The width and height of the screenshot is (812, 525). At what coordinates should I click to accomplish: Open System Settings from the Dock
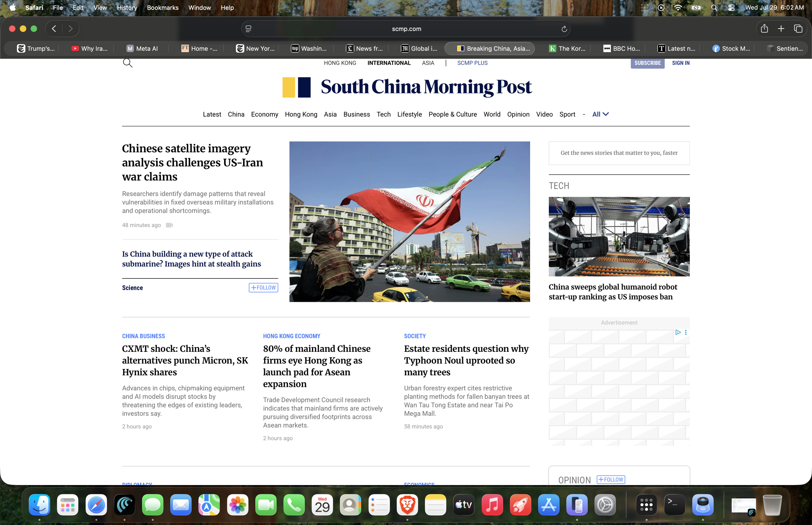(x=605, y=505)
